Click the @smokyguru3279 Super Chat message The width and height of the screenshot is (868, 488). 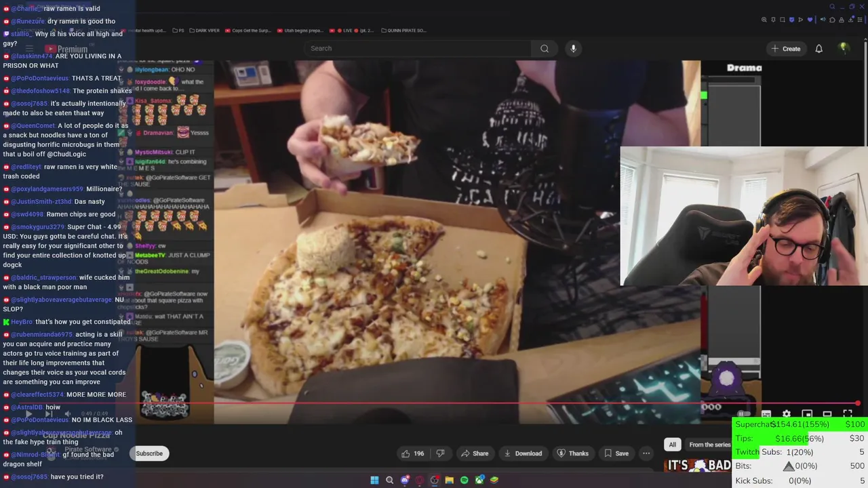[x=66, y=246]
